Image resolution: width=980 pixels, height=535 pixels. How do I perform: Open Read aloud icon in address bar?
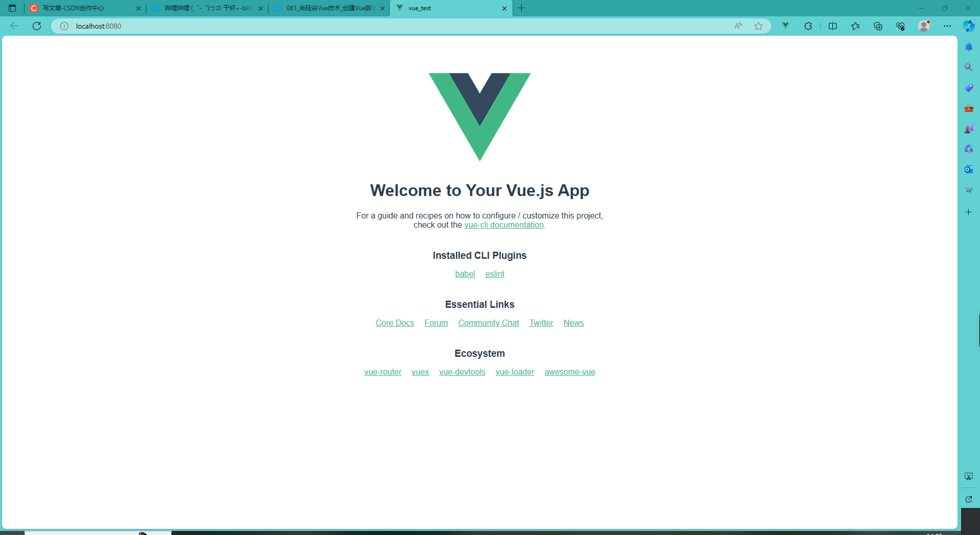click(x=738, y=26)
